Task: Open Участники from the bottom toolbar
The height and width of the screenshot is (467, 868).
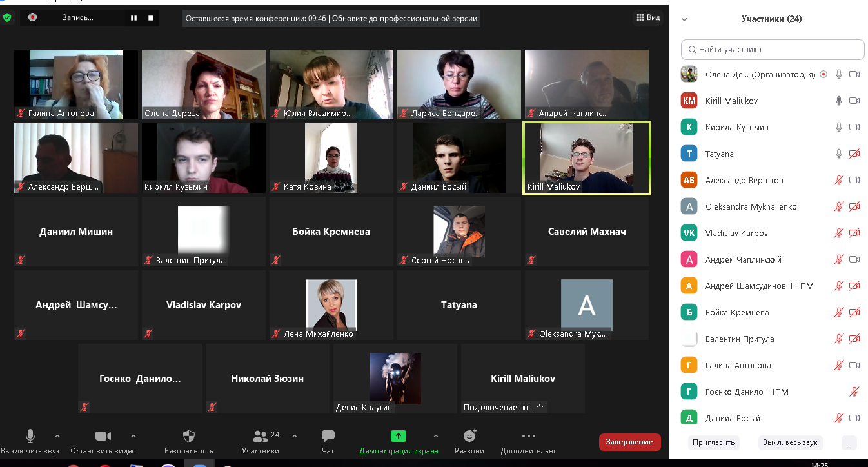Action: tap(261, 442)
